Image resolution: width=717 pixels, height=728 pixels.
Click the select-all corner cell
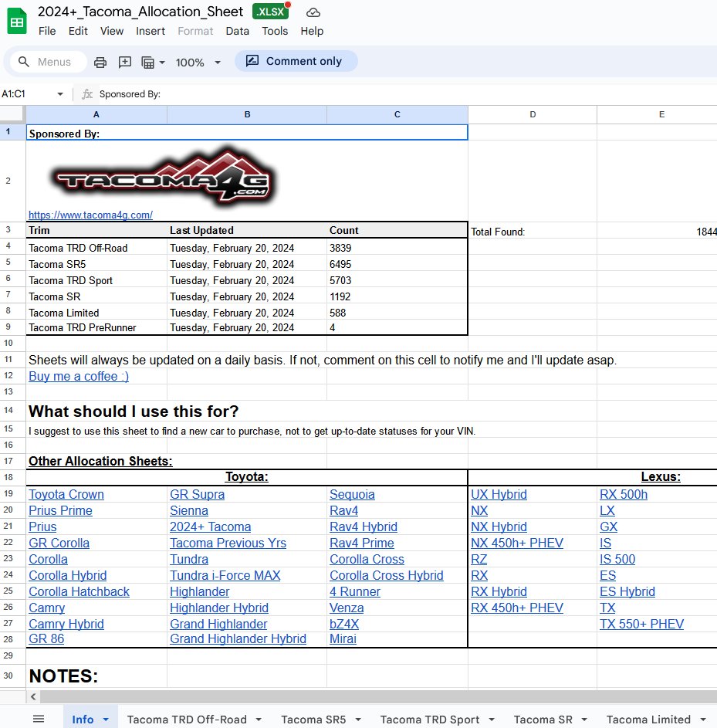pyautogui.click(x=12, y=114)
